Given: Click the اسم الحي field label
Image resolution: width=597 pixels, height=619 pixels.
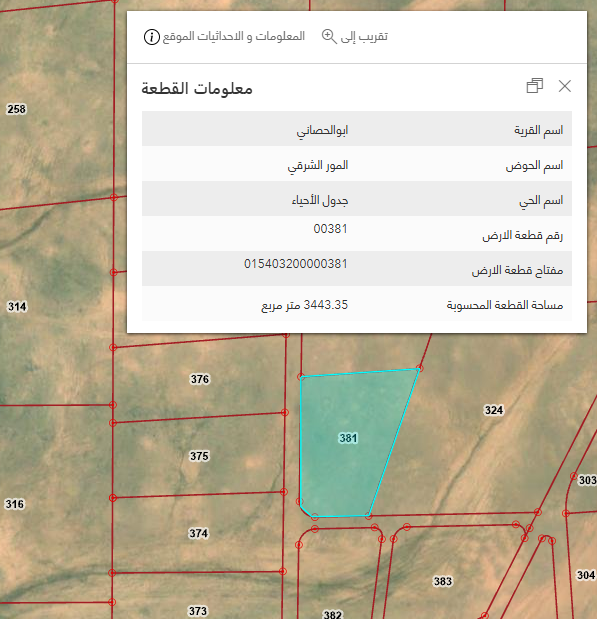Looking at the screenshot, I should click(541, 201).
